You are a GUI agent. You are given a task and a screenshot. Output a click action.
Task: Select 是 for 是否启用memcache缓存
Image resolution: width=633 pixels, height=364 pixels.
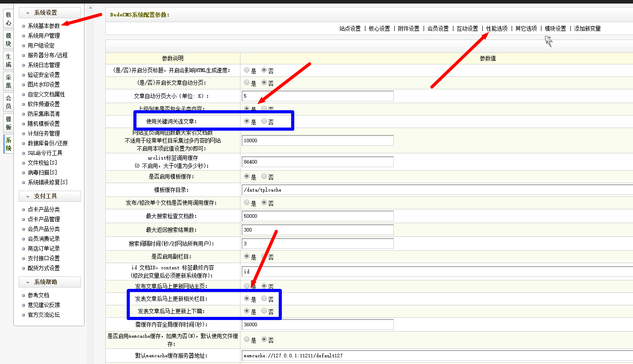[x=247, y=340]
